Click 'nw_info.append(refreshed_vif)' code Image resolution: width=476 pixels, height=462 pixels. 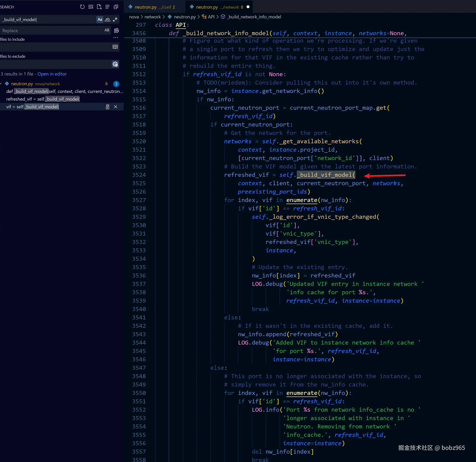coord(288,334)
